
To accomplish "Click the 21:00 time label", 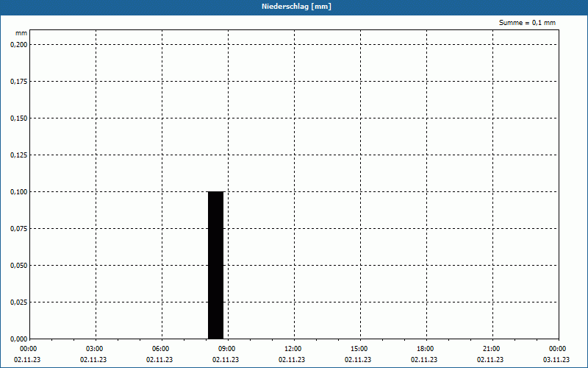I will click(491, 349).
